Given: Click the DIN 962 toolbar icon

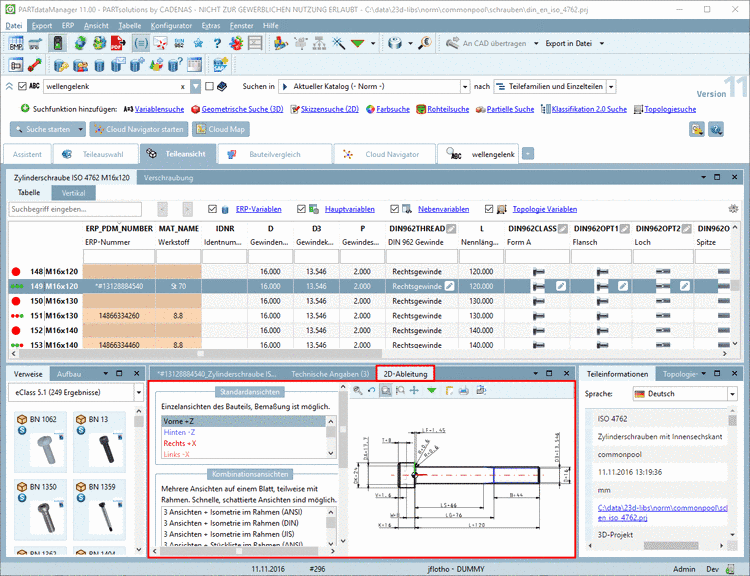Looking at the screenshot, I should click(x=179, y=44).
